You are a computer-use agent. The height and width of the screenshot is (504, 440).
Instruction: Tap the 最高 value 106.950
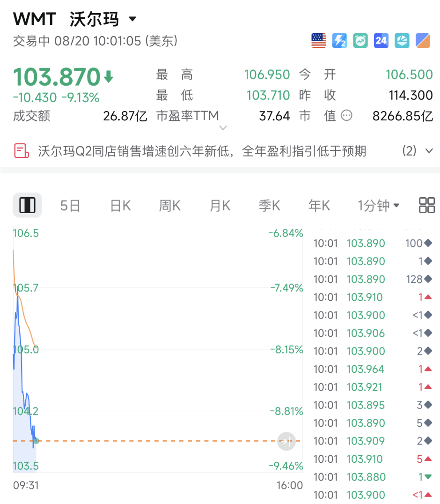point(267,74)
